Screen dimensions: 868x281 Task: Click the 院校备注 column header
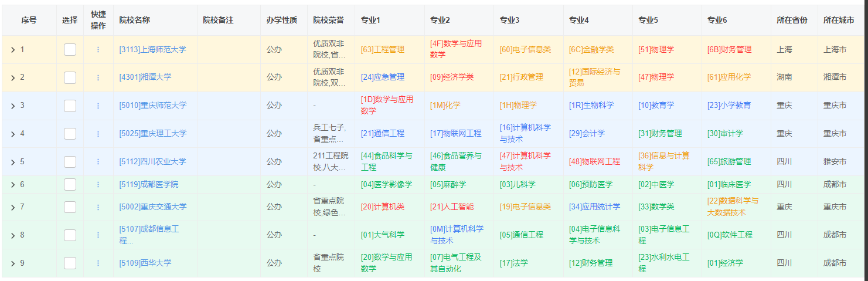pos(218,21)
